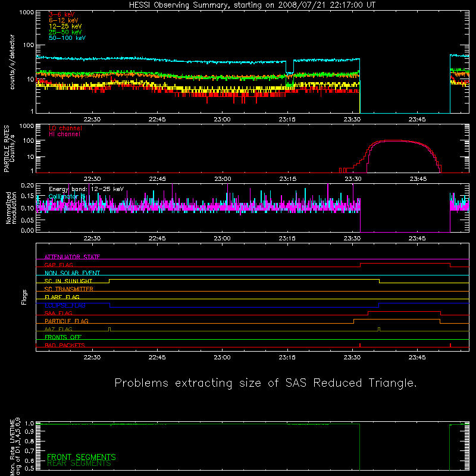
Task: Click the SC IN SUNLIGHT flag label
Action: point(68,281)
